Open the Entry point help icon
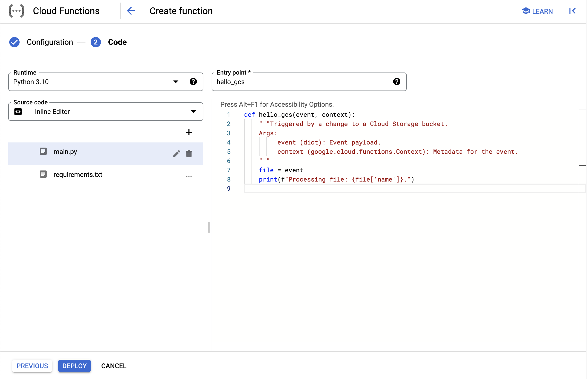This screenshot has width=588, height=379. tap(396, 82)
